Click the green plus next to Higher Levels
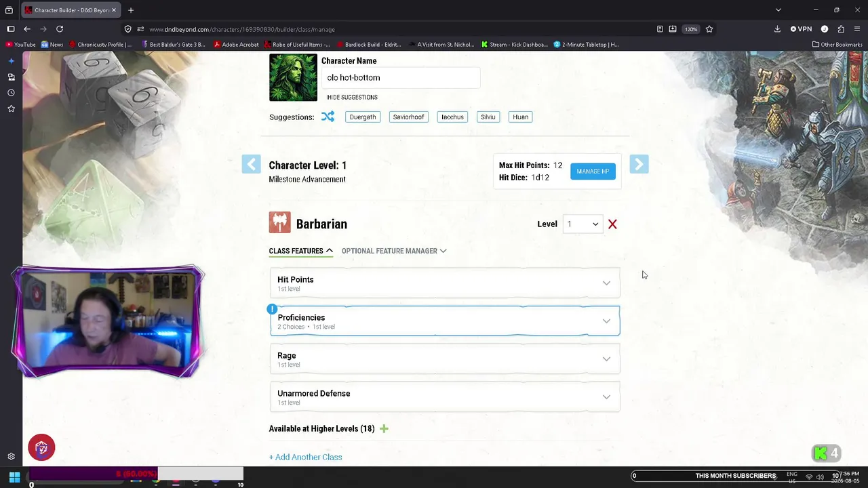Image resolution: width=868 pixels, height=488 pixels. click(x=384, y=428)
